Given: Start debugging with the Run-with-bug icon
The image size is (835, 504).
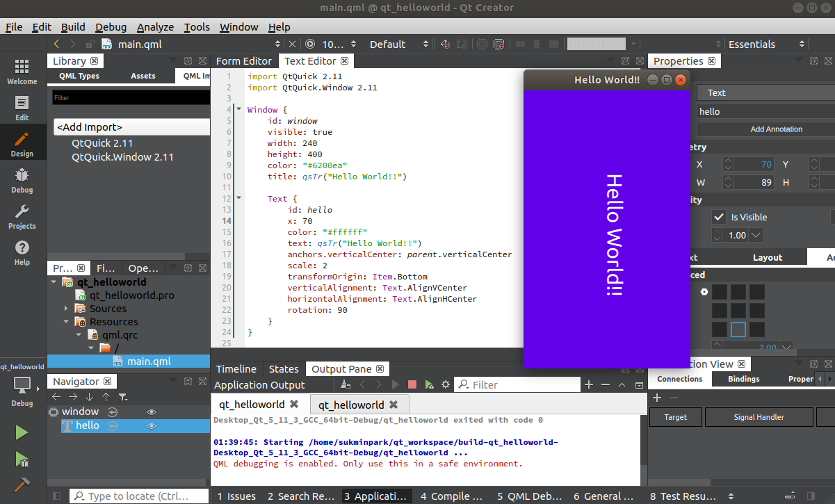Looking at the screenshot, I should click(22, 459).
